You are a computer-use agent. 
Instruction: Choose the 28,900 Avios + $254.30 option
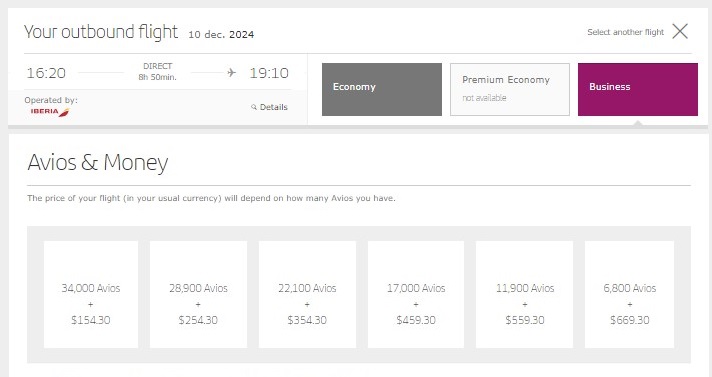tap(198, 294)
